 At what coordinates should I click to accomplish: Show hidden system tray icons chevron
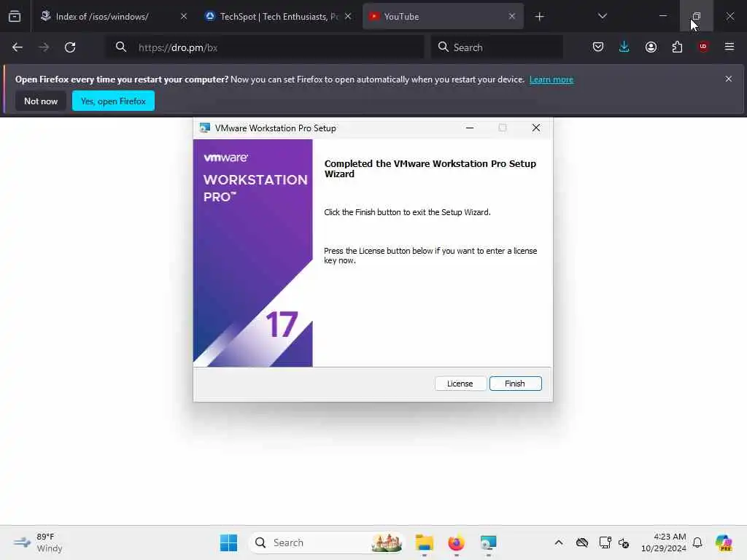pyautogui.click(x=559, y=542)
